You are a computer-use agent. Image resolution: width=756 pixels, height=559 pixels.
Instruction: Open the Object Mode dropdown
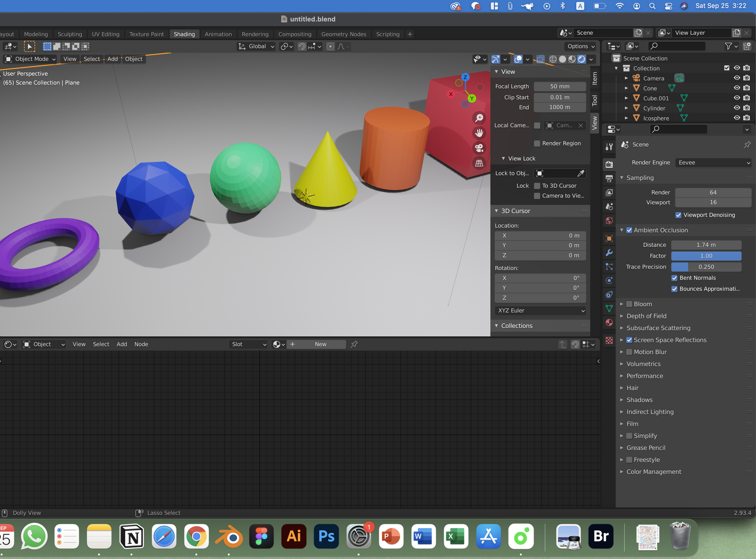30,59
